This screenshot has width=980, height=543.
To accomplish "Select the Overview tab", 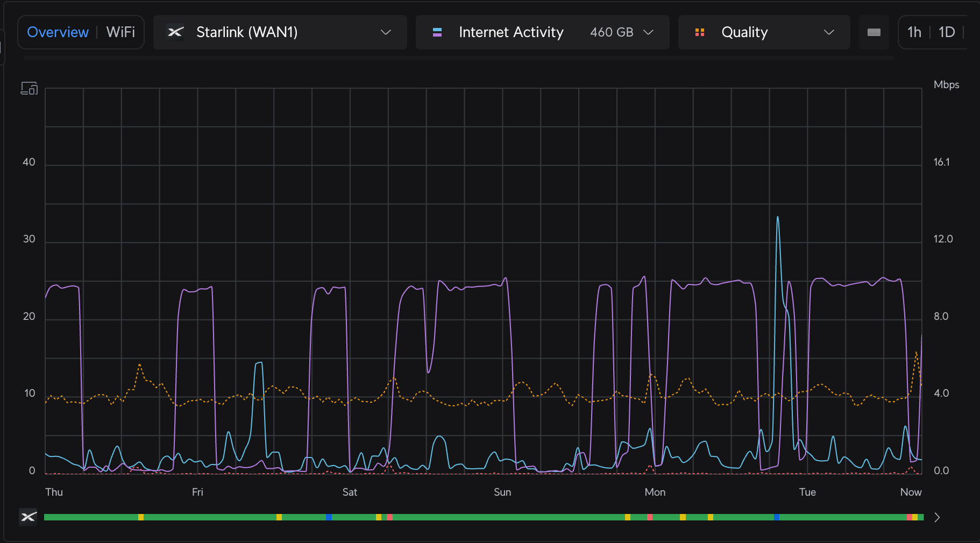I will coord(58,32).
